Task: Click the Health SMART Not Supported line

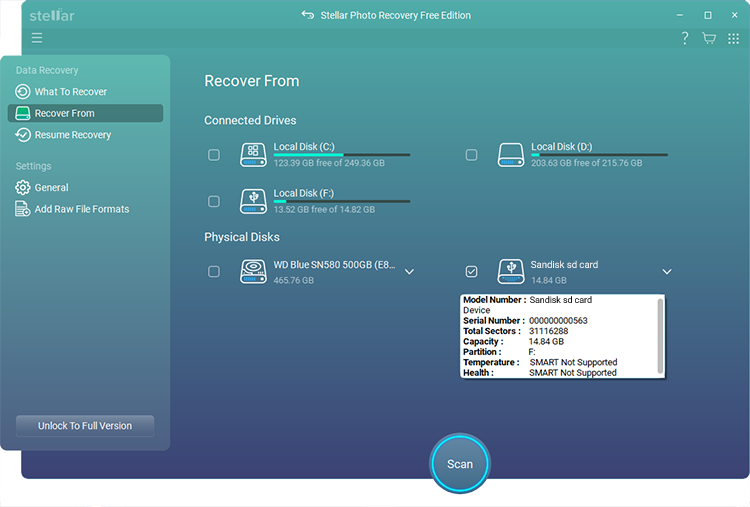Action: point(540,373)
